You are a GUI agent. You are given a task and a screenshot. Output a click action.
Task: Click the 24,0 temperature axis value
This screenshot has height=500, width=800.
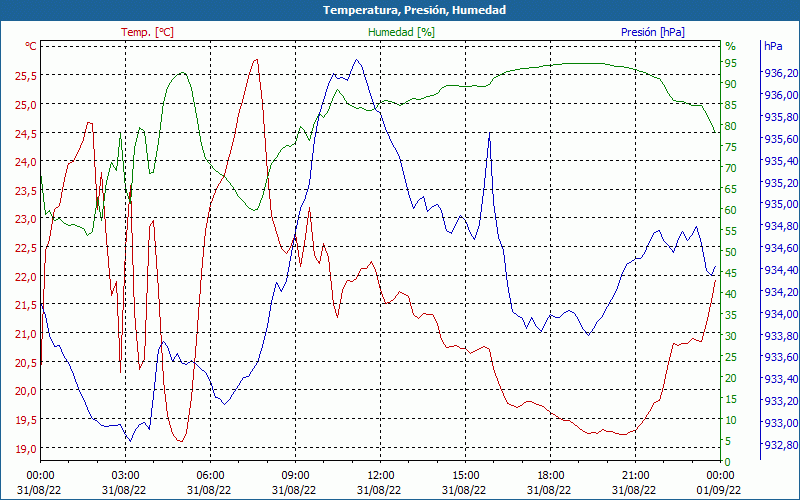tap(27, 162)
